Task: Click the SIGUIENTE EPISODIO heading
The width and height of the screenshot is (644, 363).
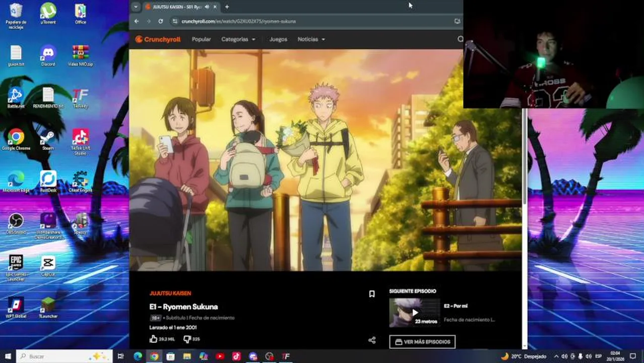Action: [413, 291]
